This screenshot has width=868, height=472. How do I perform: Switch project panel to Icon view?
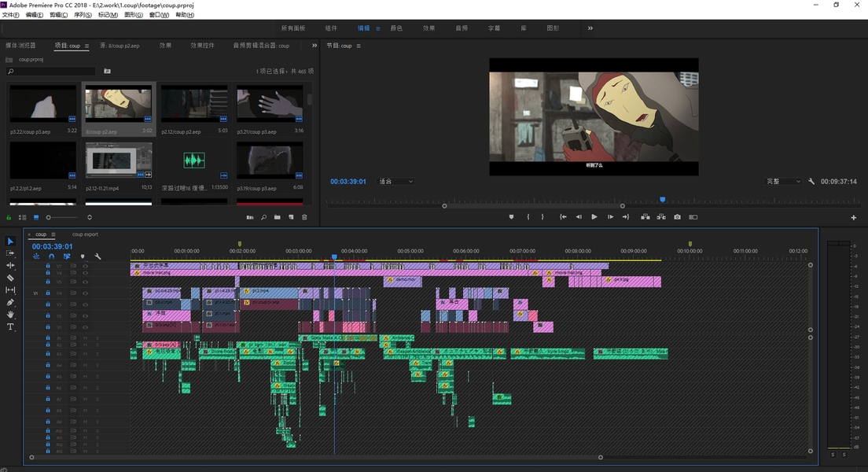[36, 217]
